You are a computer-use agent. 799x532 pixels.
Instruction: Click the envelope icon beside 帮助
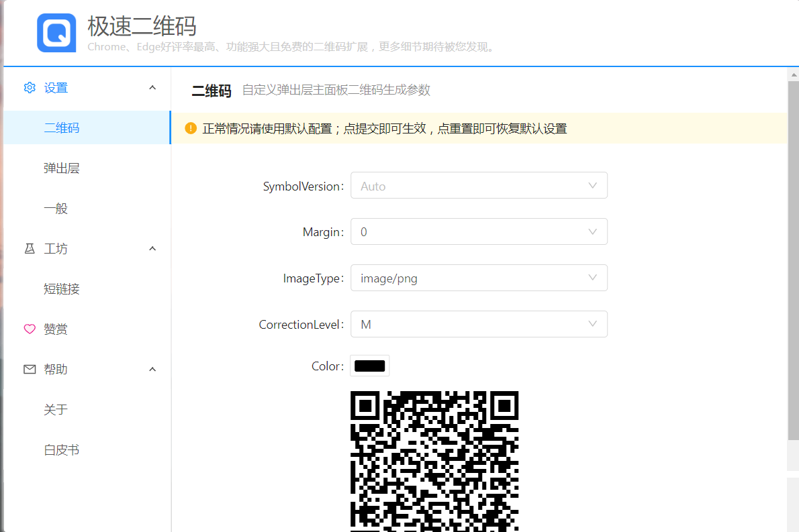pos(30,369)
